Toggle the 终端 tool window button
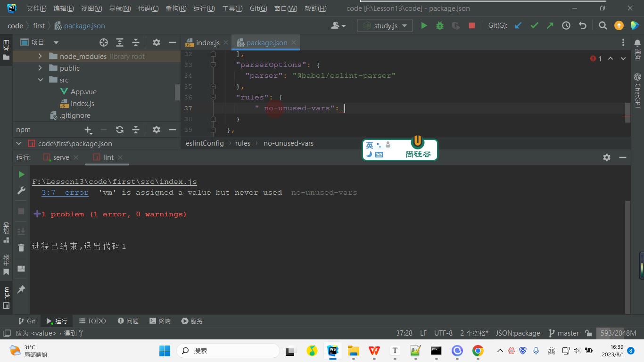The width and height of the screenshot is (644, 362). pyautogui.click(x=160, y=321)
